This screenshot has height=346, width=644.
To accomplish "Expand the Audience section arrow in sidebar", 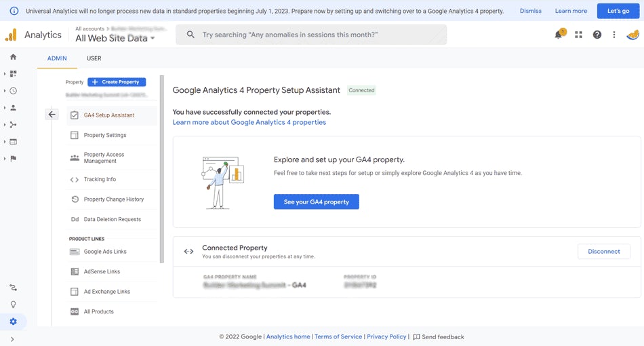I will coord(5,108).
